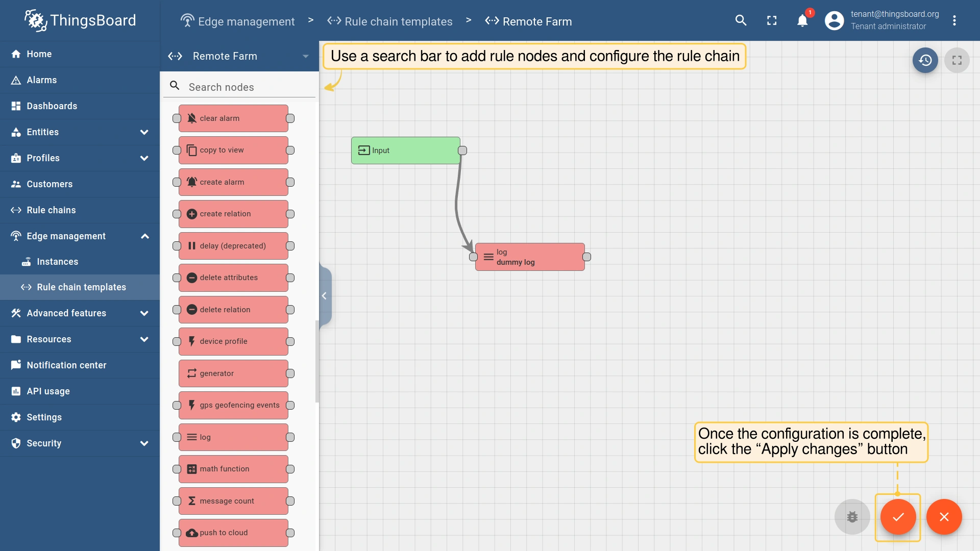Click the header search magnifier icon

click(741, 21)
